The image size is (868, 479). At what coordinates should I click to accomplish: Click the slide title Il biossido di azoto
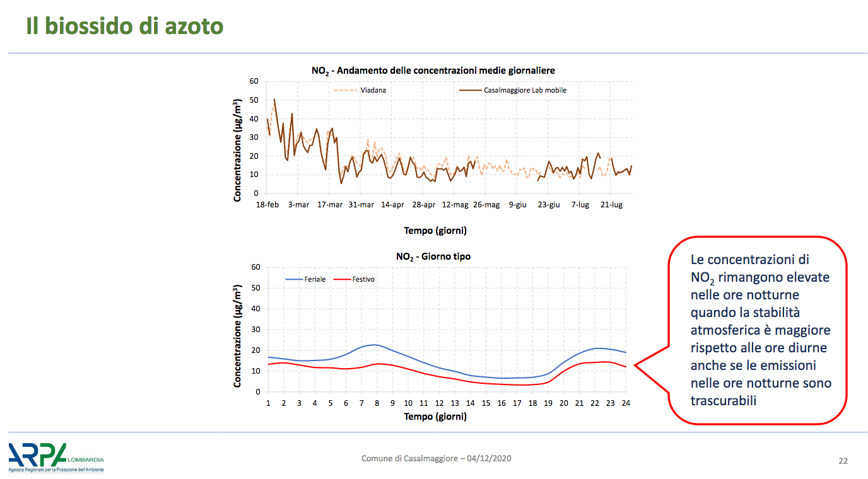tap(125, 26)
